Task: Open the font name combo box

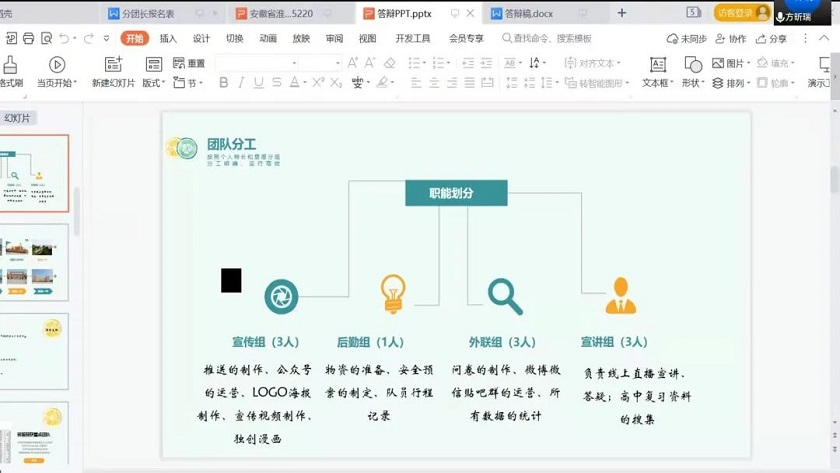Action: [257, 63]
